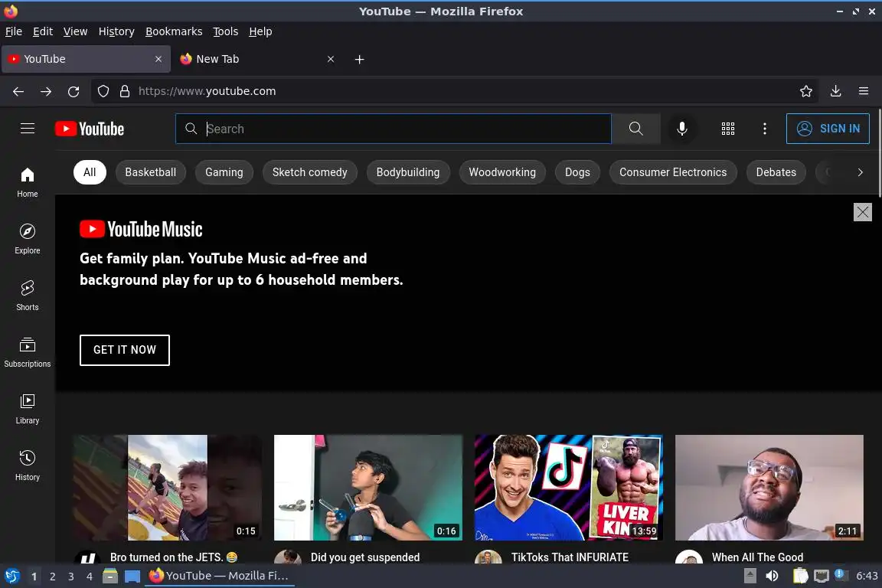Click the YouTube Music logo in banner
882x588 pixels.
(141, 230)
